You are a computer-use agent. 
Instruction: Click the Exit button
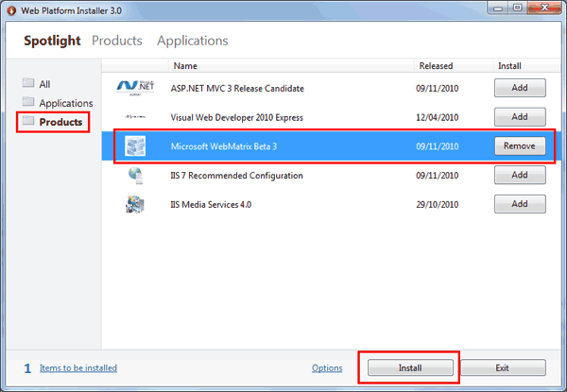click(x=503, y=367)
